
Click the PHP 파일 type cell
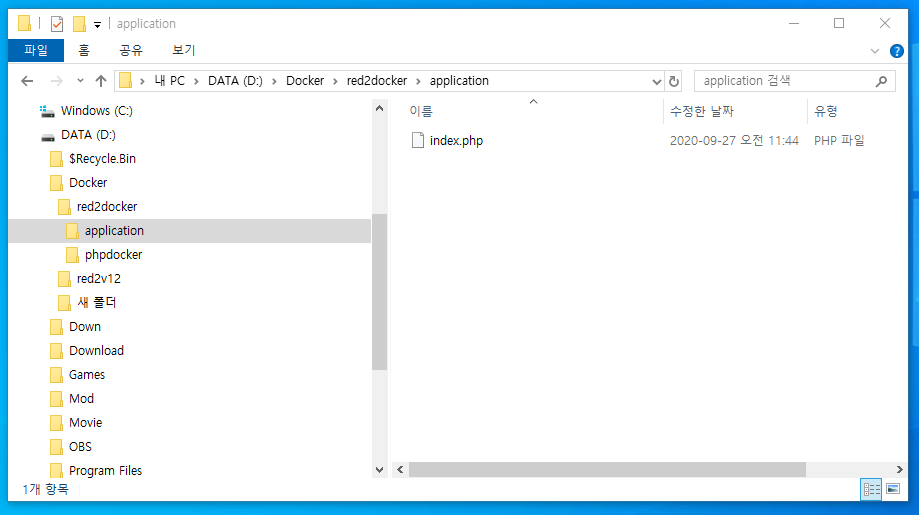(x=839, y=141)
